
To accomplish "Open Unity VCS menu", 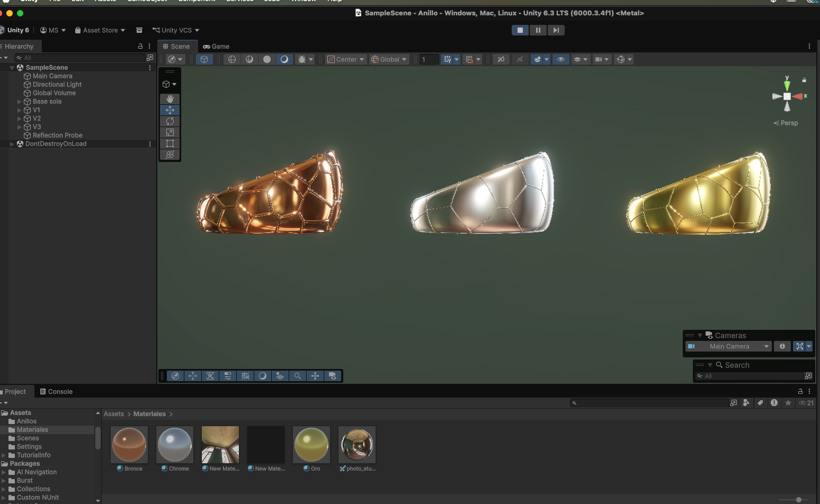I will tap(176, 30).
